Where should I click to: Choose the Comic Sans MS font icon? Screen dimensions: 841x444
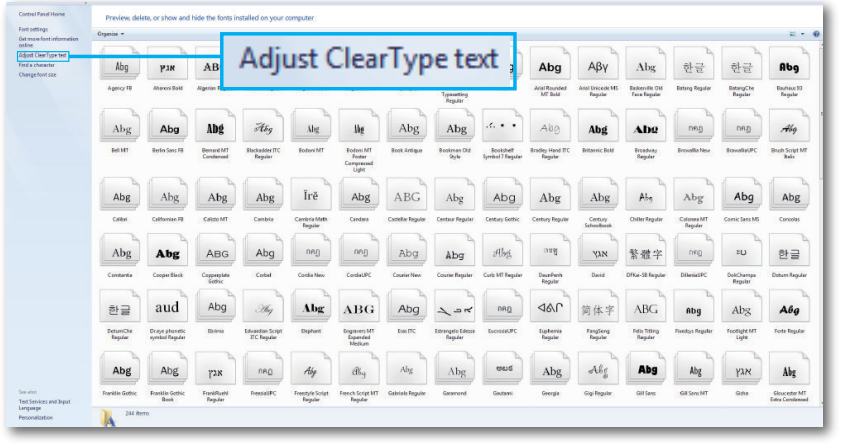point(743,197)
